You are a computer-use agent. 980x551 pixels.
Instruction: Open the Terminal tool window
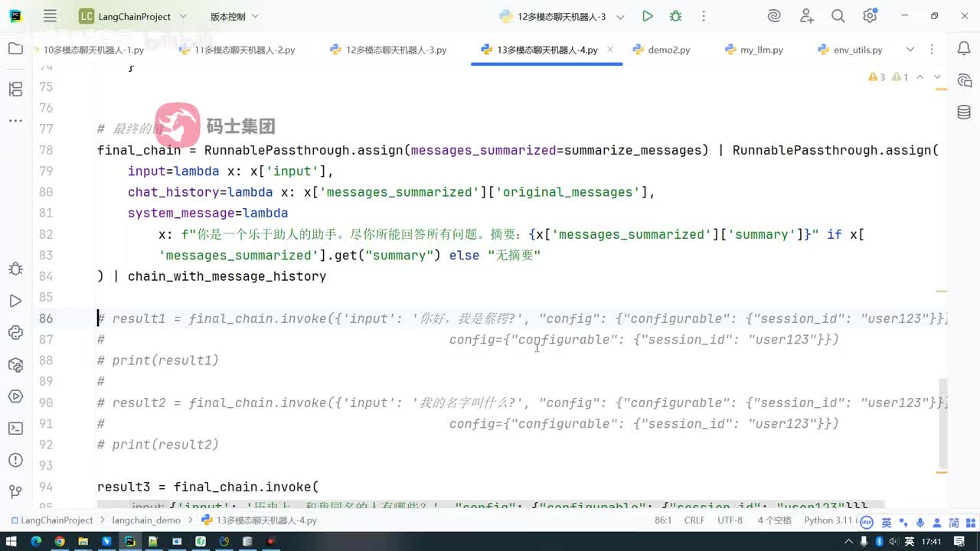[x=15, y=428]
